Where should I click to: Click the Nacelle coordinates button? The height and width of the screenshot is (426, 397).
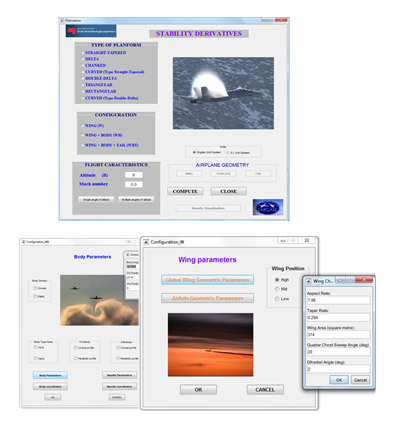coord(120,387)
